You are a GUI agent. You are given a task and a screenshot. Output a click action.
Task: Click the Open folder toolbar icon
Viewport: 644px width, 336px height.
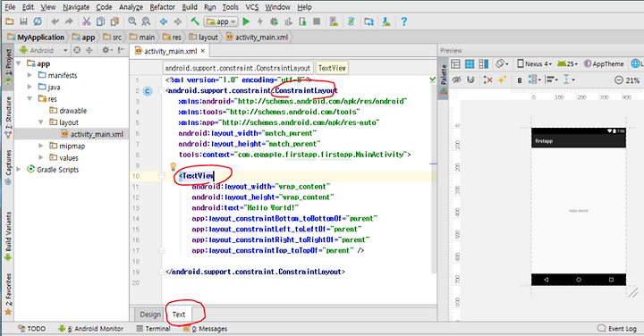(10, 21)
